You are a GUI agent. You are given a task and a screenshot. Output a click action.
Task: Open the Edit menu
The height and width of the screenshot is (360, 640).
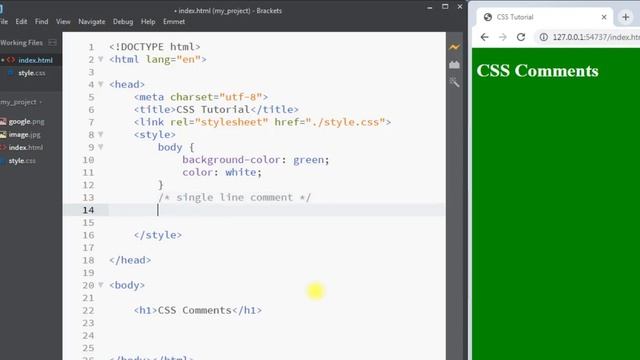coord(21,22)
